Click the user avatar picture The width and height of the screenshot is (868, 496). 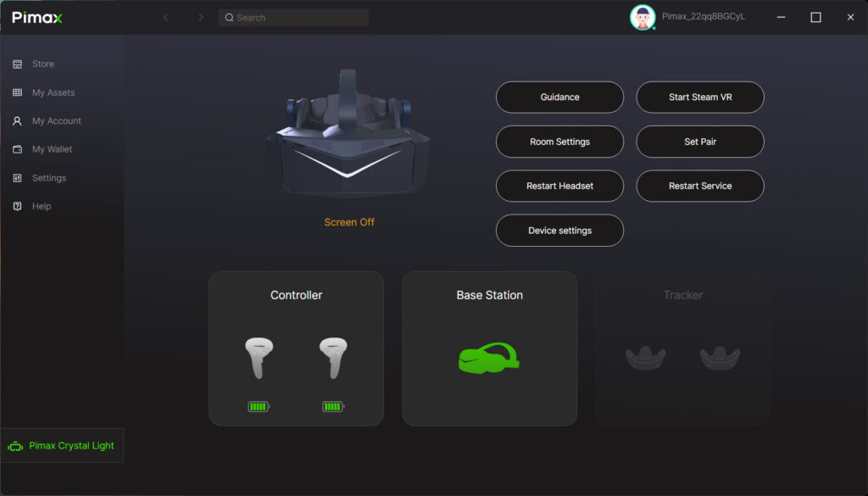(643, 17)
